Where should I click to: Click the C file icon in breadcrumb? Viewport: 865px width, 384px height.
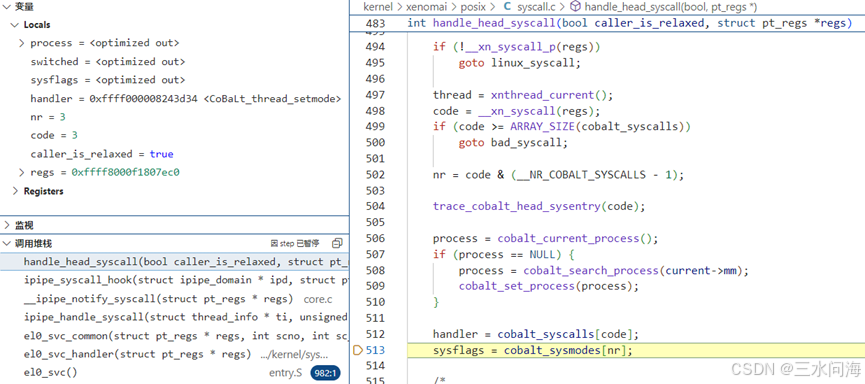click(507, 7)
